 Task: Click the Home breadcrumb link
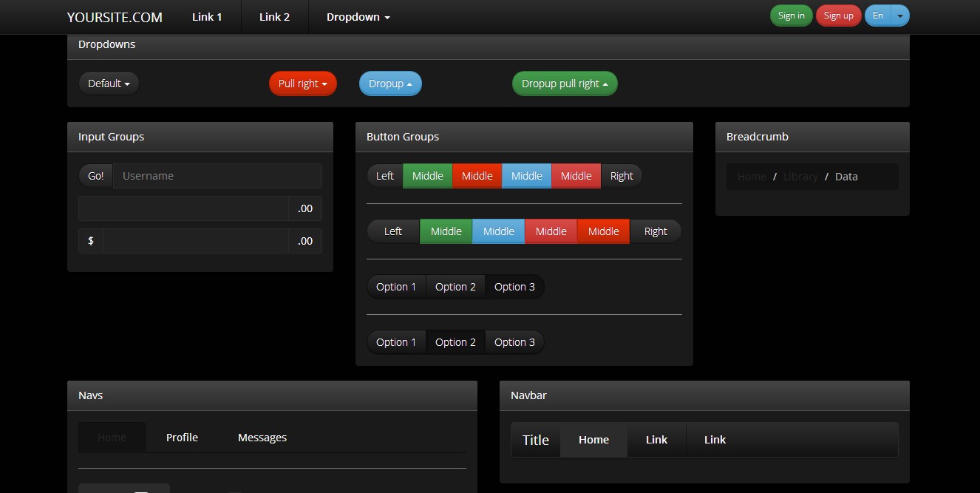coord(751,176)
